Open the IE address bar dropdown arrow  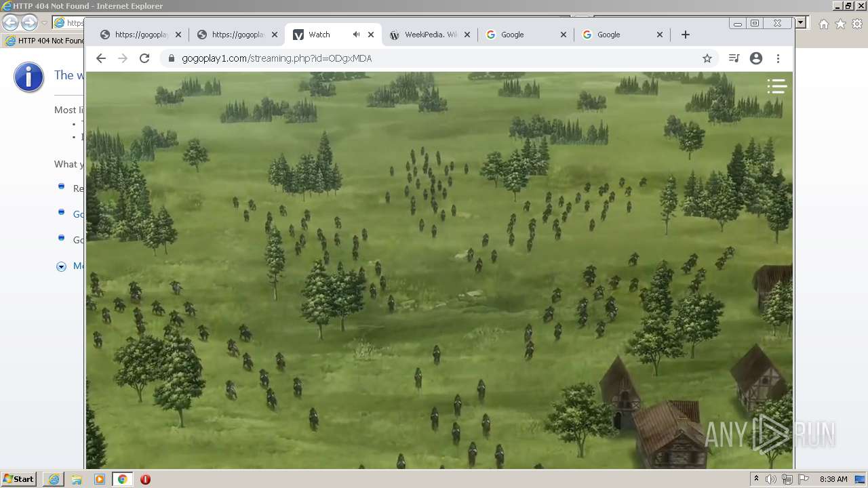tap(801, 23)
